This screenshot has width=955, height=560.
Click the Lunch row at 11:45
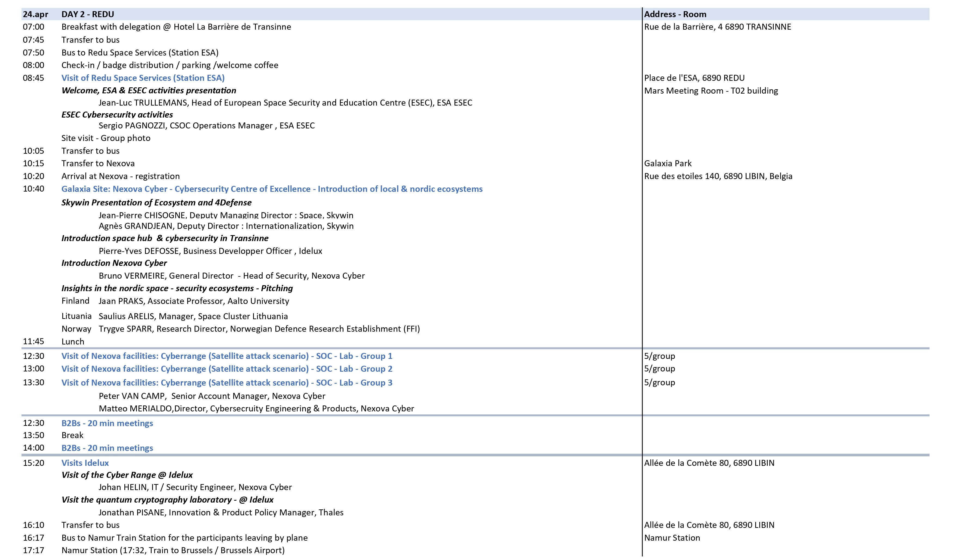click(73, 341)
